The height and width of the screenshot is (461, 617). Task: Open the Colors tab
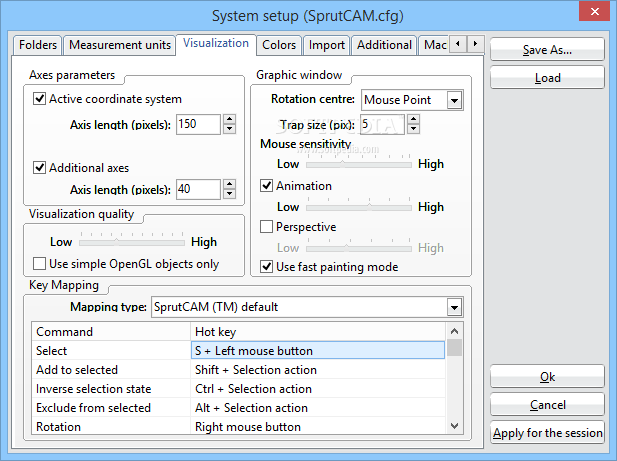(x=279, y=45)
